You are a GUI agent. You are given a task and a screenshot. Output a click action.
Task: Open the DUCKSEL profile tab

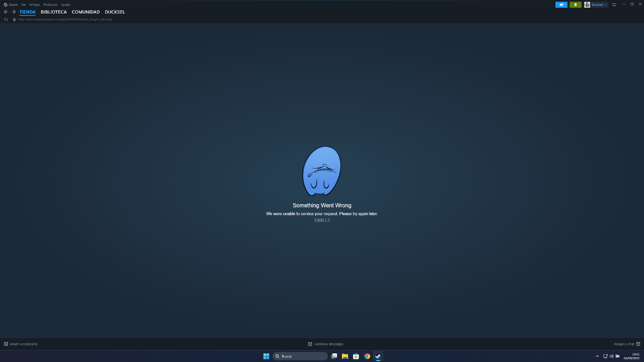click(115, 12)
